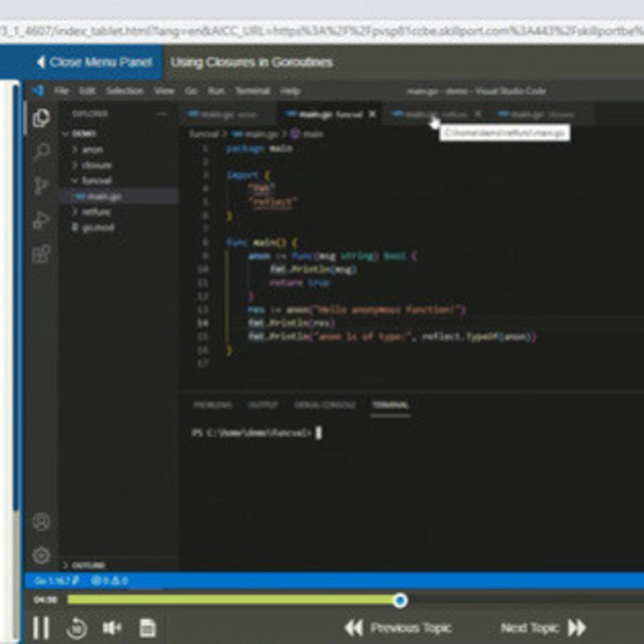Click the browser address bar URL
Viewport: 644px width, 644px height.
click(x=322, y=31)
